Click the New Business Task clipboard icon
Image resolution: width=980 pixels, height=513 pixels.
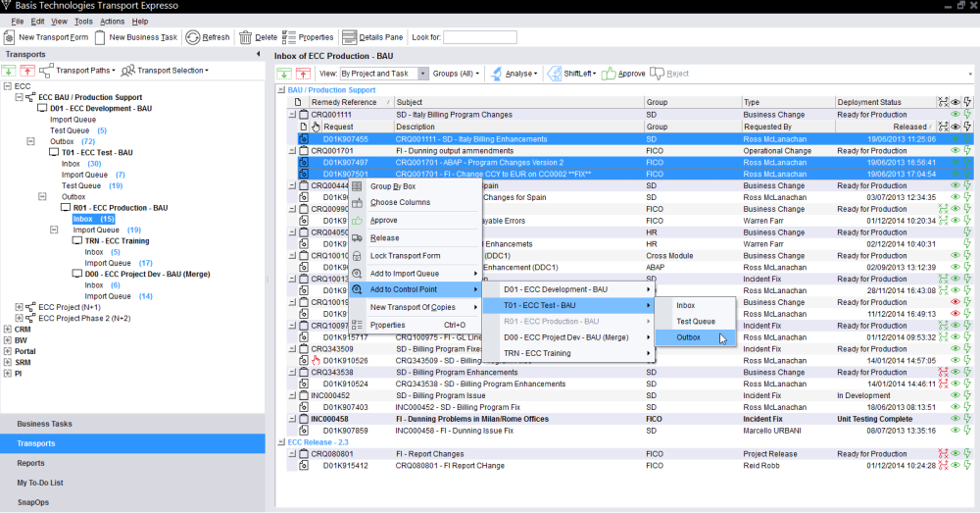point(100,37)
